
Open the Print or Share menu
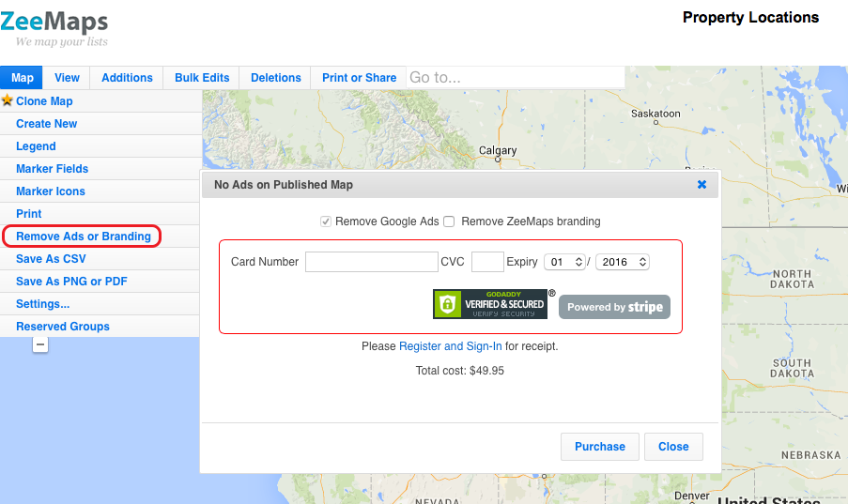(x=359, y=78)
